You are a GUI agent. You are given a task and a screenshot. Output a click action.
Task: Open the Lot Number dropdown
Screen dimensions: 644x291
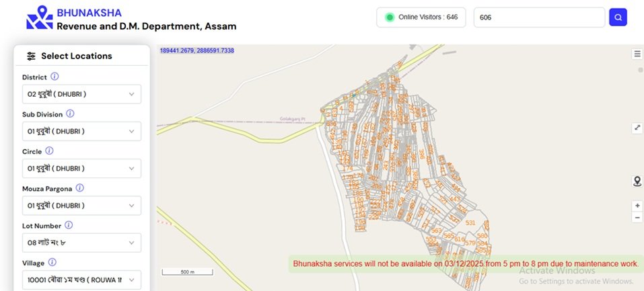tap(81, 243)
